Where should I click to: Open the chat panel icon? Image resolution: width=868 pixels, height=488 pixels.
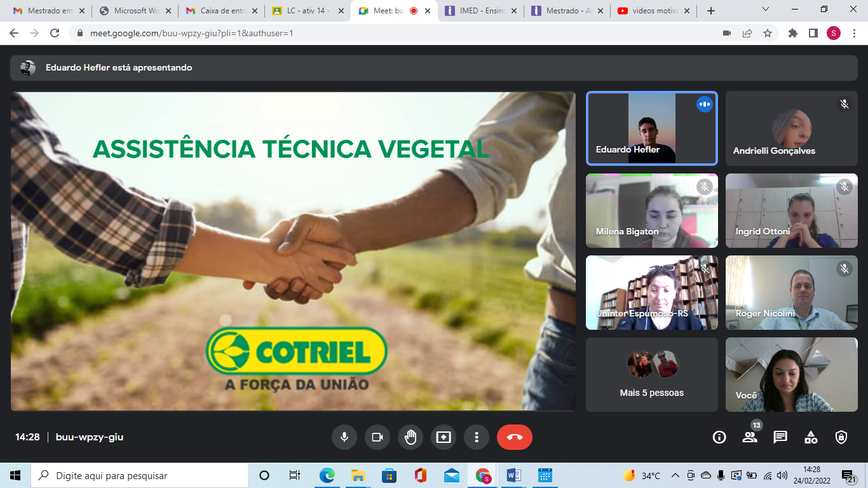(780, 437)
